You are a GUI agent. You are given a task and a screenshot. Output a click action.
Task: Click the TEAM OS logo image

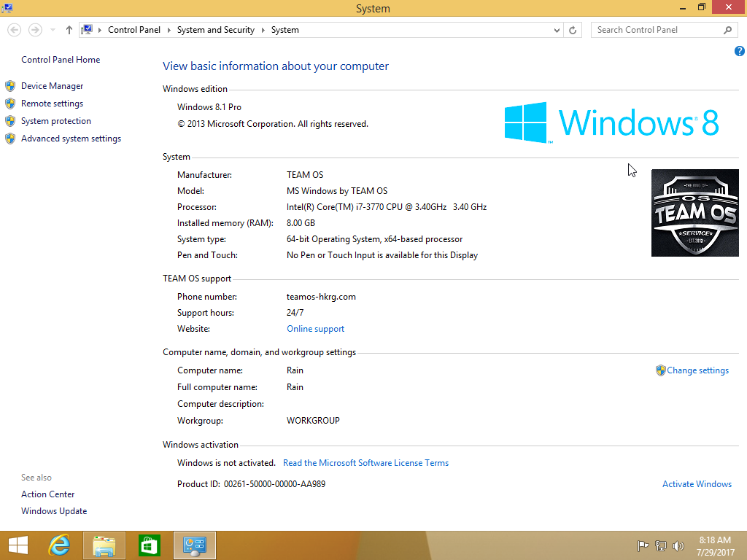point(695,213)
